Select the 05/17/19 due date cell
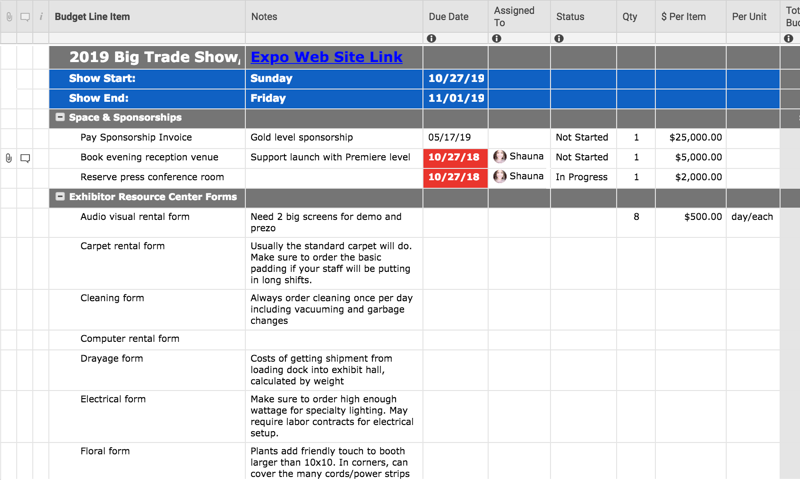The width and height of the screenshot is (800, 480). 456,138
